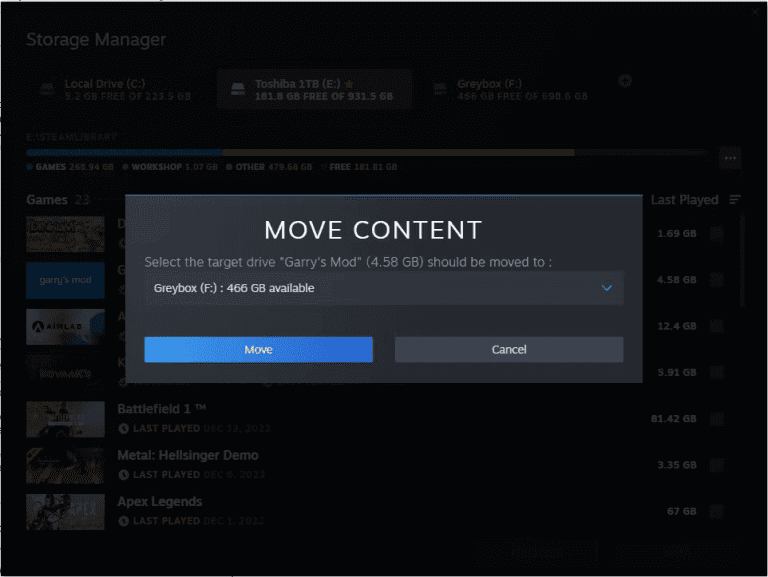Click Battlefield 1 last played clock icon

coord(123,429)
